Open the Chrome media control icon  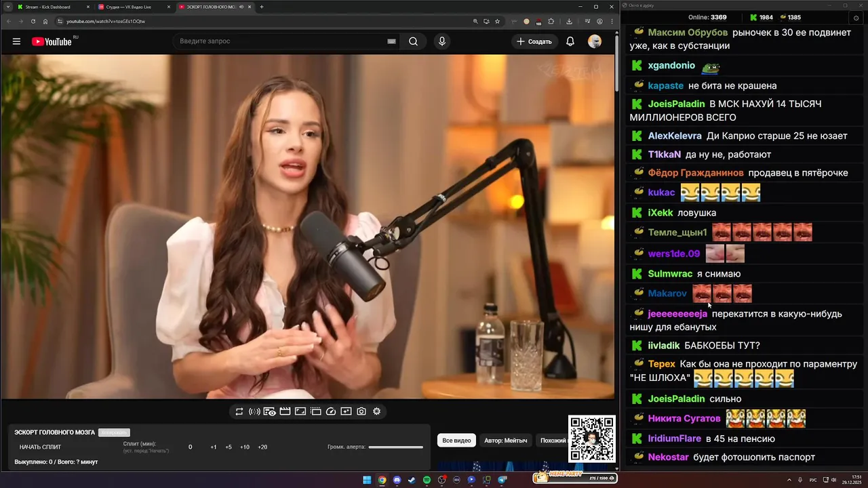coord(587,21)
